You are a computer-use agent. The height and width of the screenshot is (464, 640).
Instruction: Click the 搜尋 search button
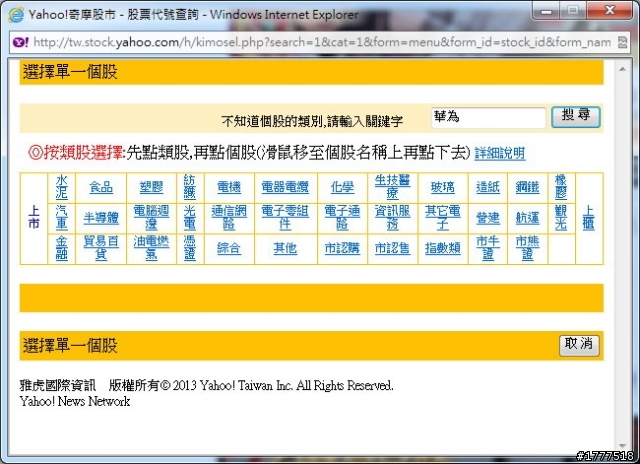point(576,117)
